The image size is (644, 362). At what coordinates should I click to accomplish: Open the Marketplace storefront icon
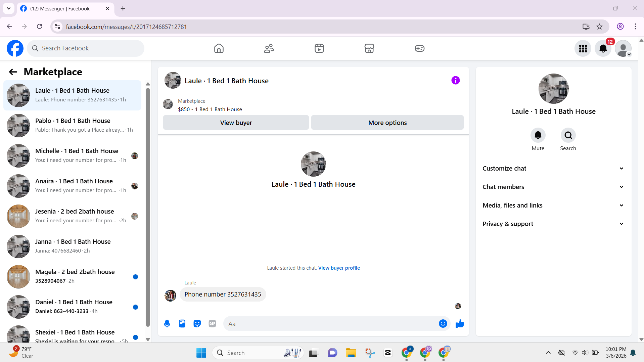point(369,48)
